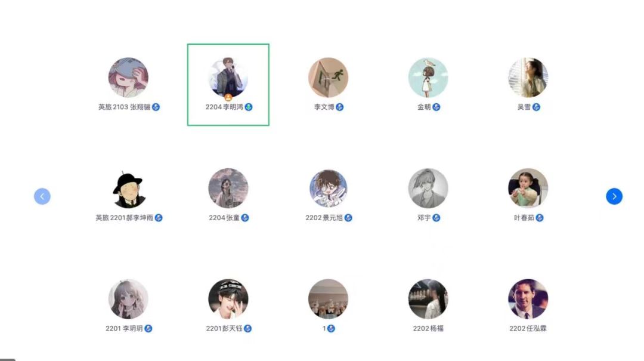644x361 pixels.
Task: Click muted mic icon next to 李文博
Action: point(340,107)
